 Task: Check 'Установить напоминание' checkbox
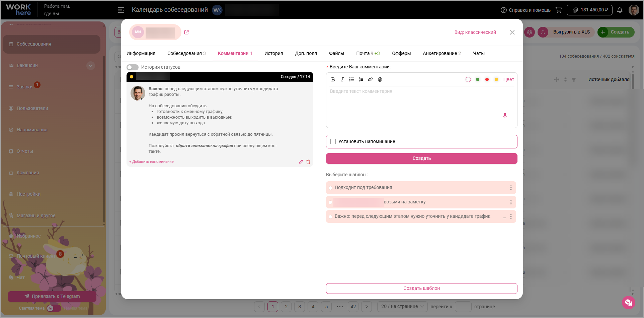[x=333, y=141]
